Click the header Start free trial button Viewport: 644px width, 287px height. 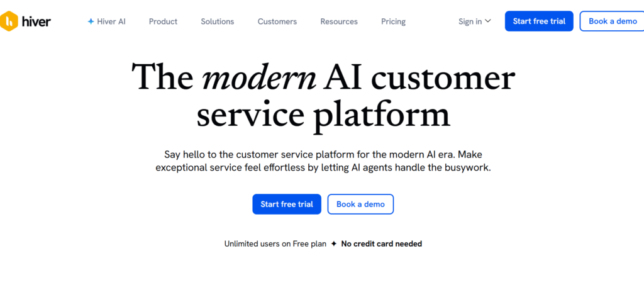pyautogui.click(x=539, y=21)
